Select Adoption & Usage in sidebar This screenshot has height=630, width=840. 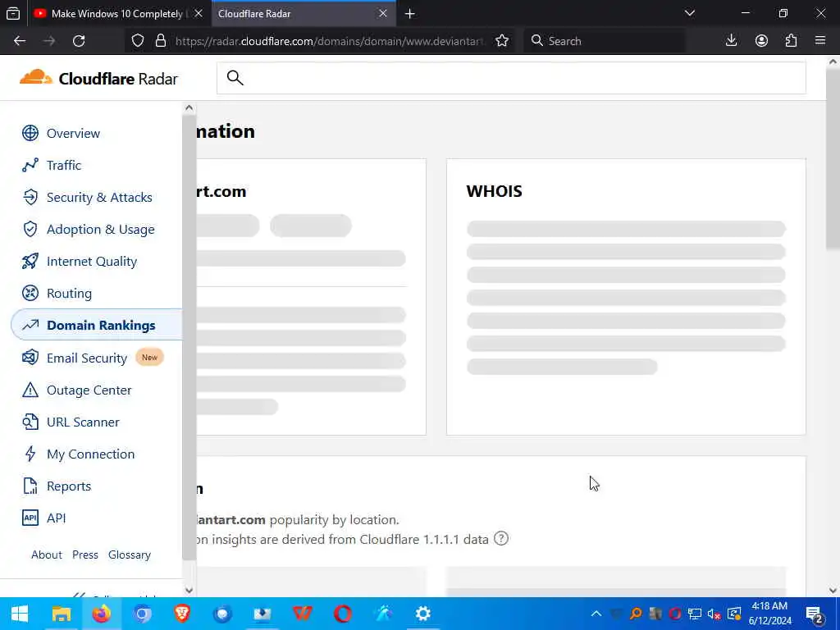tap(100, 230)
